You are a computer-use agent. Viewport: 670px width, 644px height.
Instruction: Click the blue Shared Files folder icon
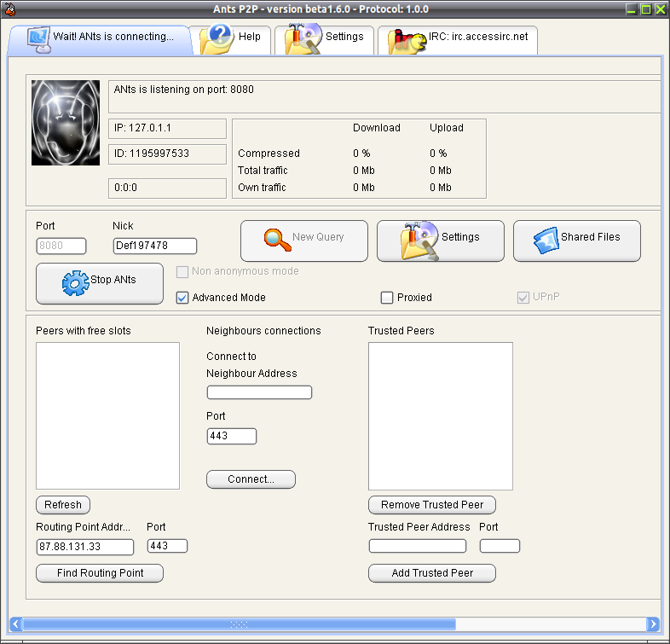pyautogui.click(x=546, y=241)
